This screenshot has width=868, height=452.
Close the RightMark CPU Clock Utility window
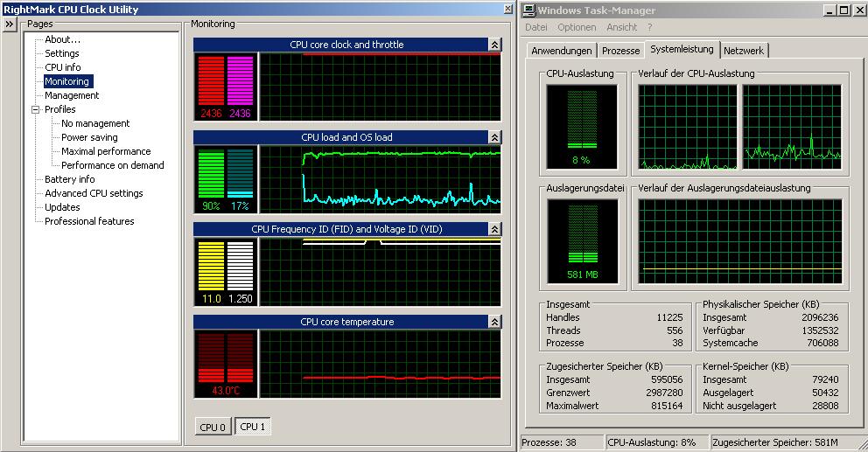[507, 9]
